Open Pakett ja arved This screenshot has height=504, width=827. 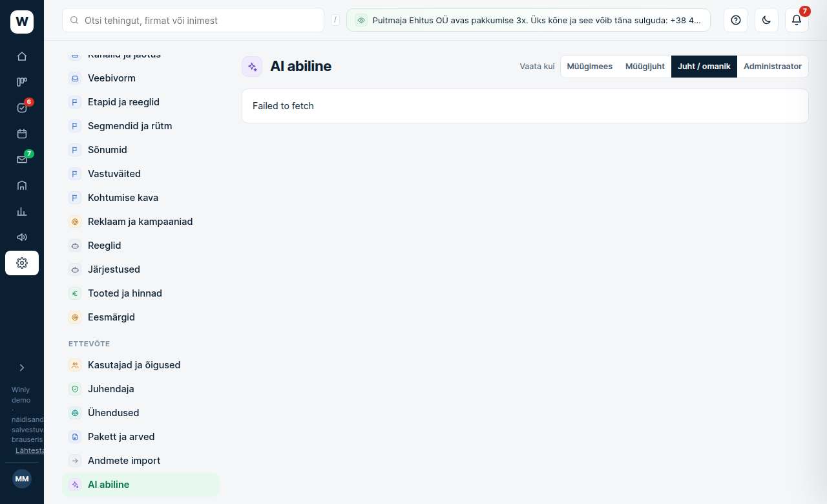coord(141,437)
